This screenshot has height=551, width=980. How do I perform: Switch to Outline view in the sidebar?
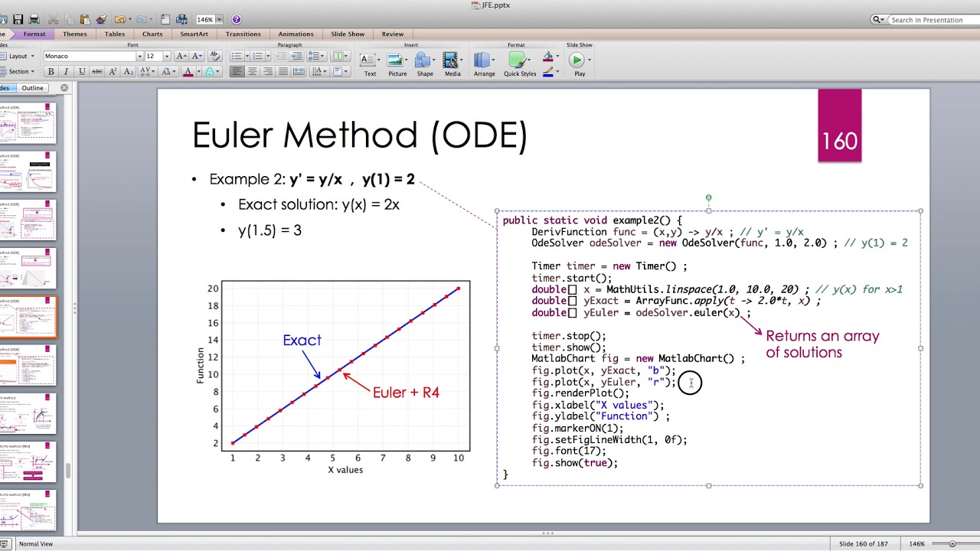(x=32, y=88)
